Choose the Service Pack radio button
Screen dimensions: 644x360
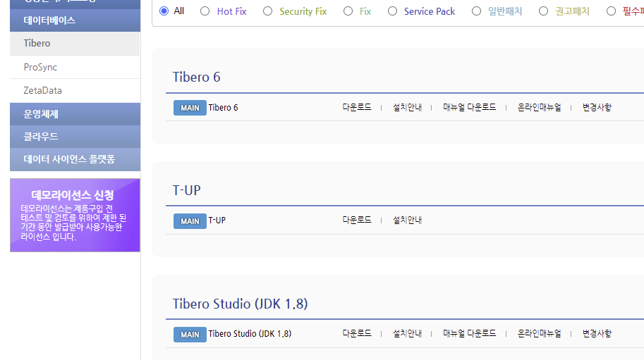[x=392, y=11]
